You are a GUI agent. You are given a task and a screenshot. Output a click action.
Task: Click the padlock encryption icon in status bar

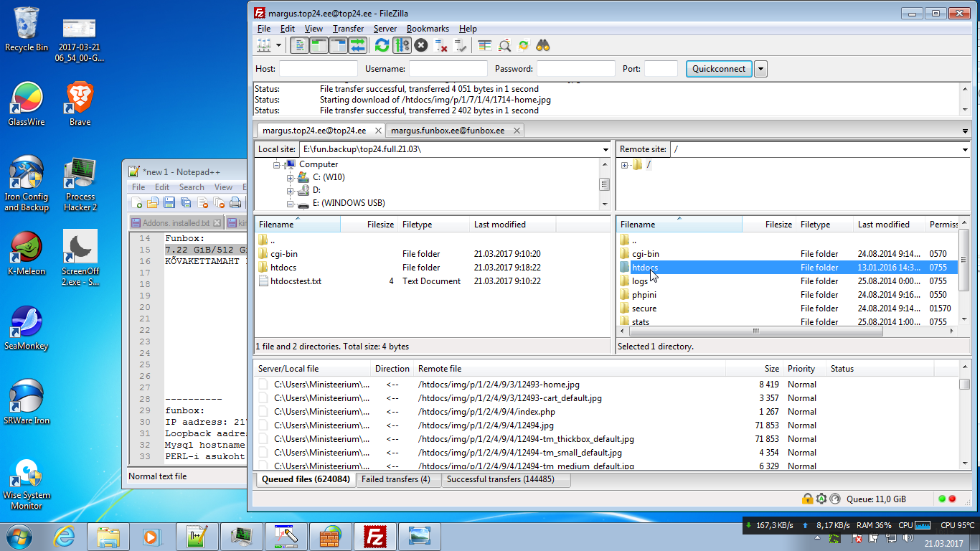click(x=807, y=499)
